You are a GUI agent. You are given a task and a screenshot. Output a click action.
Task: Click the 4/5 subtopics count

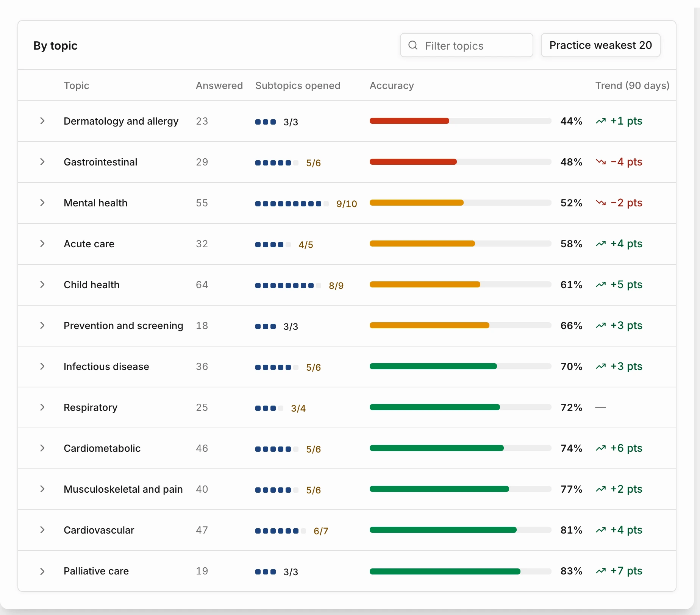[306, 245]
